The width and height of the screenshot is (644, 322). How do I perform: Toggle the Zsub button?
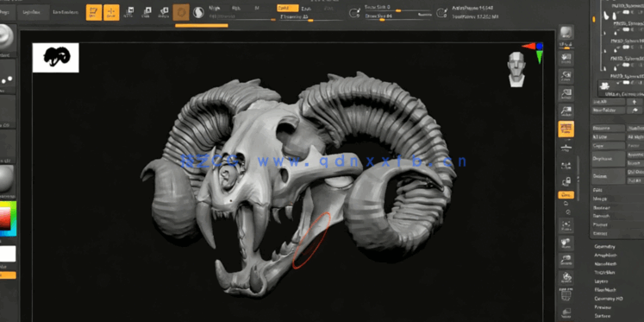pyautogui.click(x=305, y=9)
